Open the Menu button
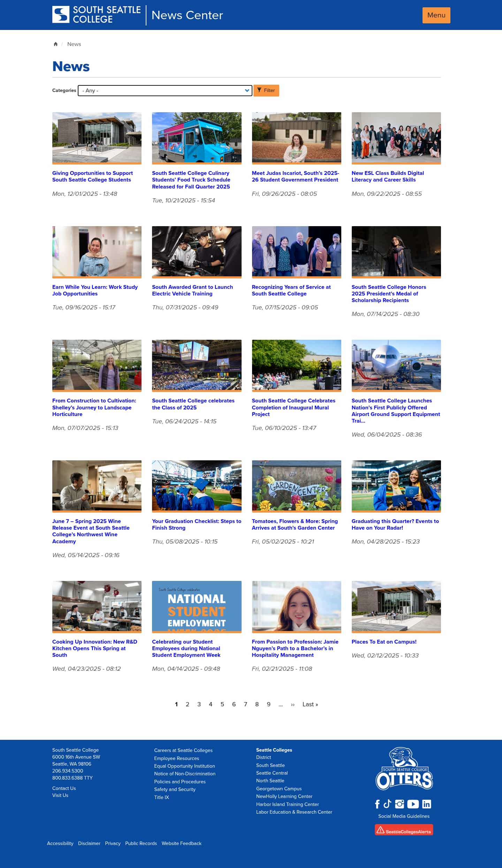 coord(436,15)
